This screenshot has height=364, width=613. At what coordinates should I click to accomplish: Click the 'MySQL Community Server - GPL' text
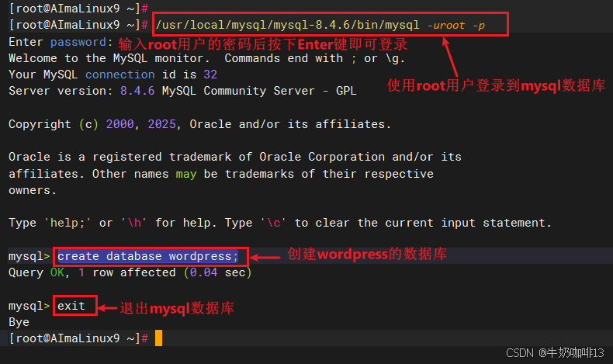click(259, 91)
